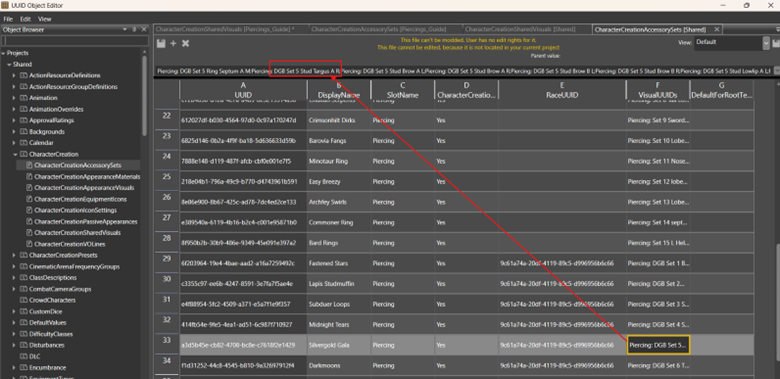Click the Disturbances folder icon
Screen dimensions: 780x379
click(x=23, y=345)
